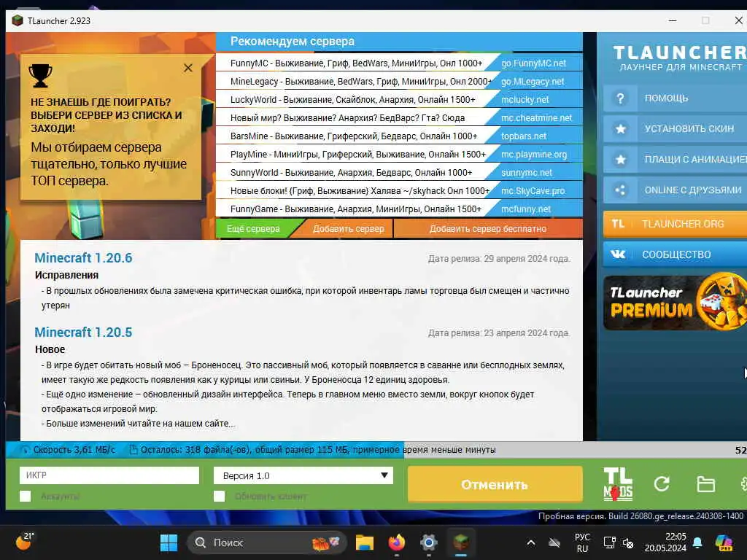Click the Отменить button
This screenshot has height=560, width=747.
(x=495, y=484)
